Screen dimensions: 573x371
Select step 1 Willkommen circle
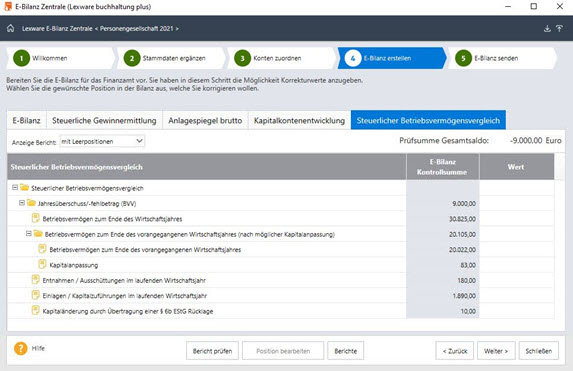(22, 58)
